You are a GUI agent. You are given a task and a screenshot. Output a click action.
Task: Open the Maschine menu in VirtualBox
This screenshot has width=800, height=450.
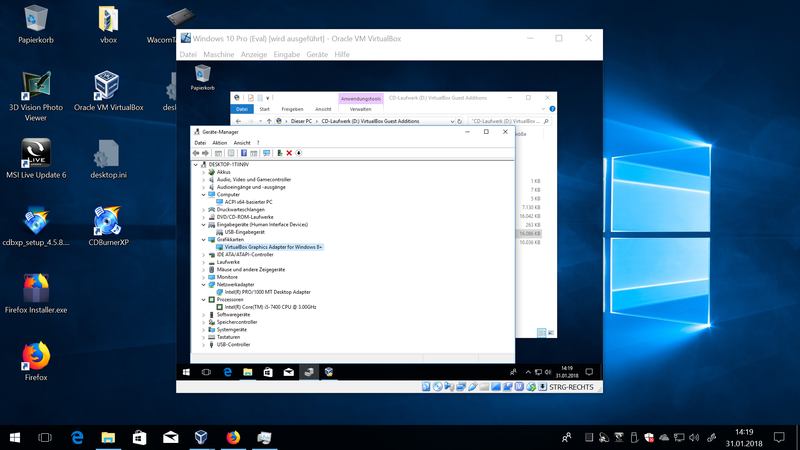point(218,54)
